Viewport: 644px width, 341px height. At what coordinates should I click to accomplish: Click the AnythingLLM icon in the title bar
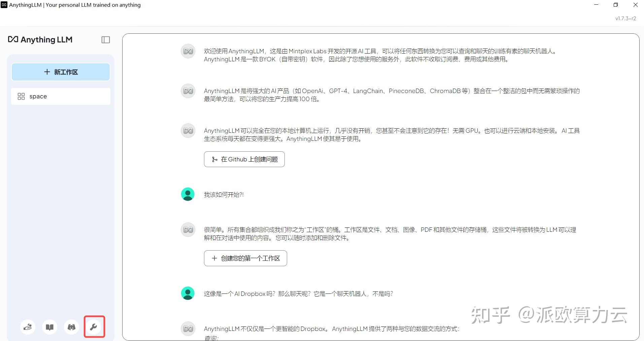4,5
